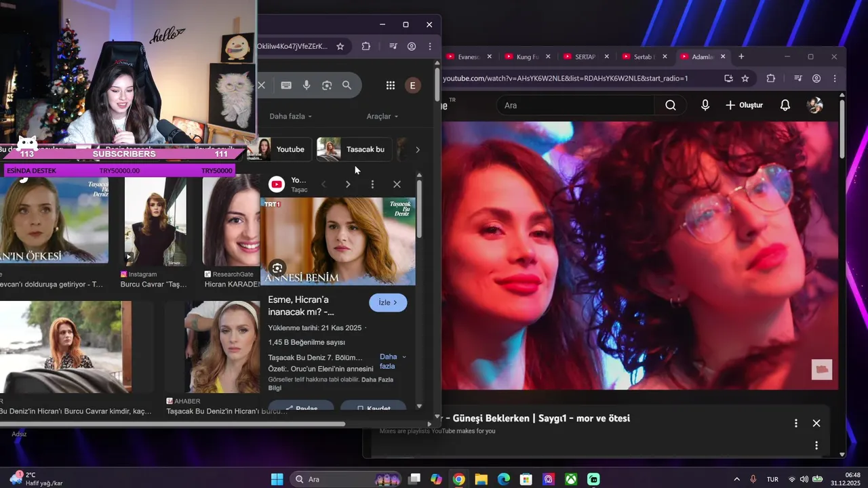Screen dimensions: 868x488
Task: Open Windows Start menu
Action: coord(277,479)
